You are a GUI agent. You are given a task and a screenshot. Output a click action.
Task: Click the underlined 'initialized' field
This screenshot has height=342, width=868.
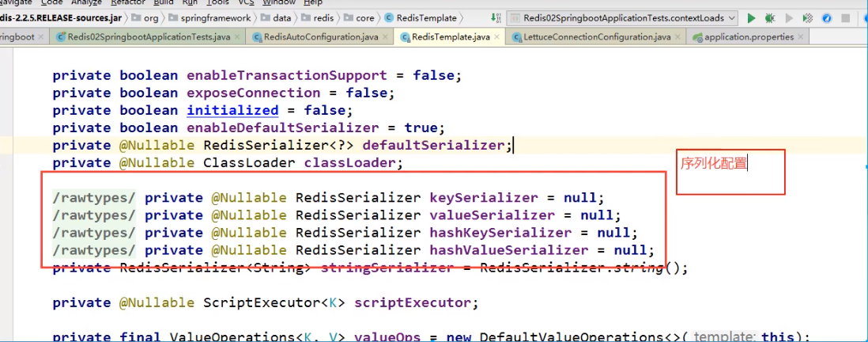coord(232,110)
